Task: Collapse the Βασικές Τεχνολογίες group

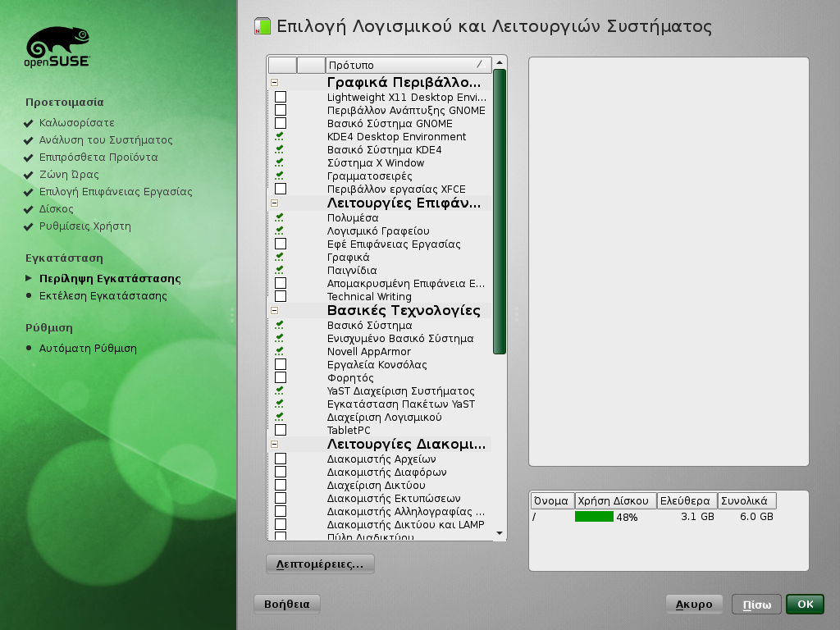Action: [274, 310]
